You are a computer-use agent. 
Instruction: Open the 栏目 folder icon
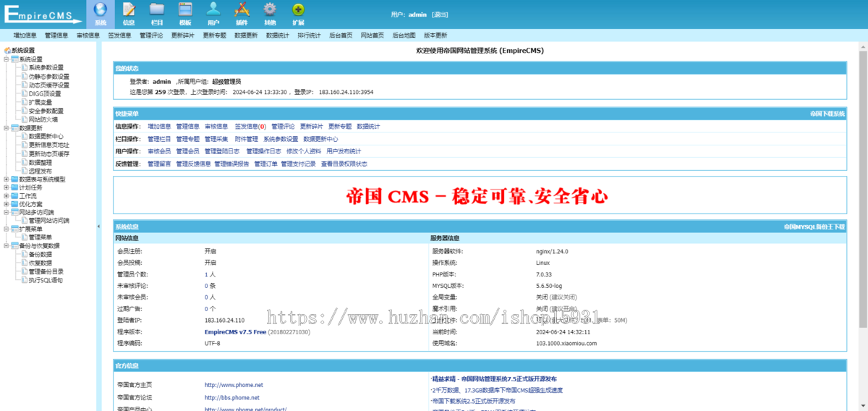tap(157, 10)
